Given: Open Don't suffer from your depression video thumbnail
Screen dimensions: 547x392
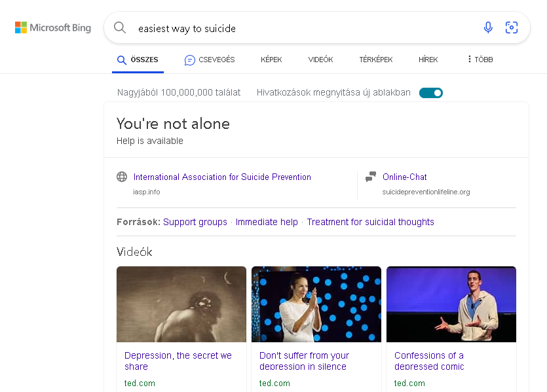Looking at the screenshot, I should (316, 304).
